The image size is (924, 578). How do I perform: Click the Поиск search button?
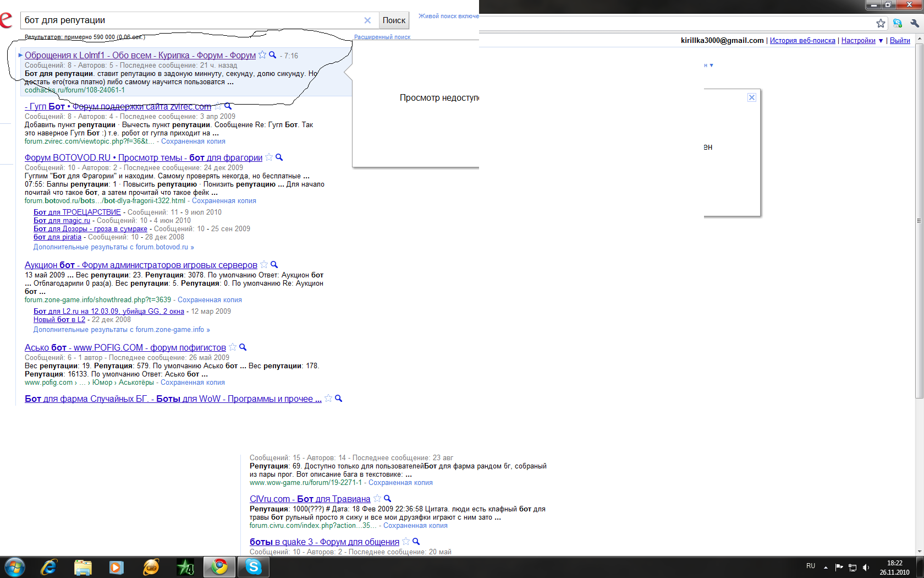pos(394,20)
